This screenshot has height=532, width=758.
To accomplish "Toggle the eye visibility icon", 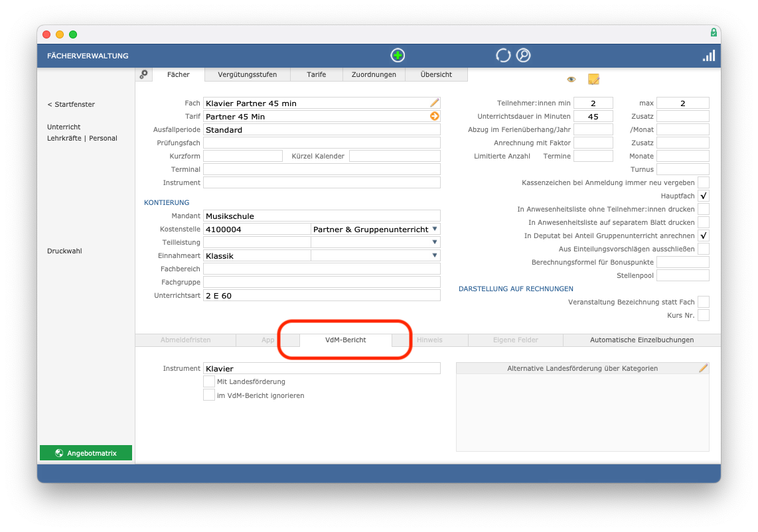I will 571,79.
